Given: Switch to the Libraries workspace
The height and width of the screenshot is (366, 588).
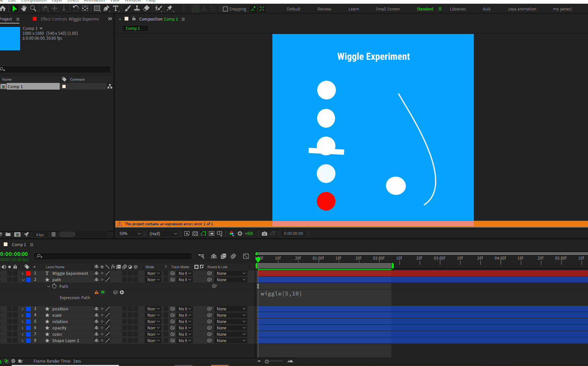Looking at the screenshot, I should pyautogui.click(x=458, y=9).
